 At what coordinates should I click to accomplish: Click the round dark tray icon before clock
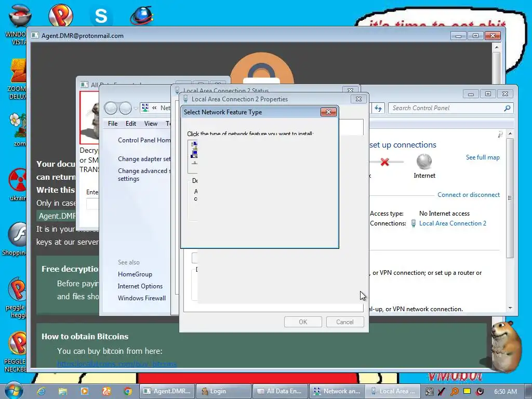(x=480, y=392)
